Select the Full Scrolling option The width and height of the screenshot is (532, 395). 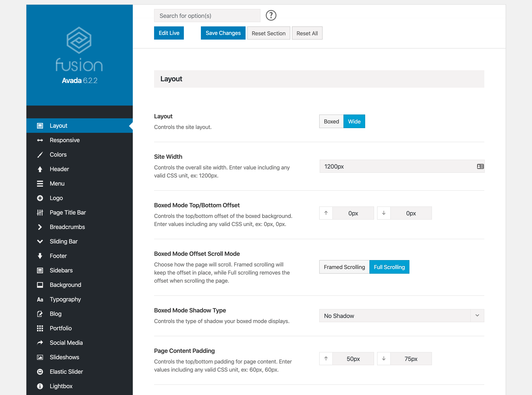pos(389,267)
